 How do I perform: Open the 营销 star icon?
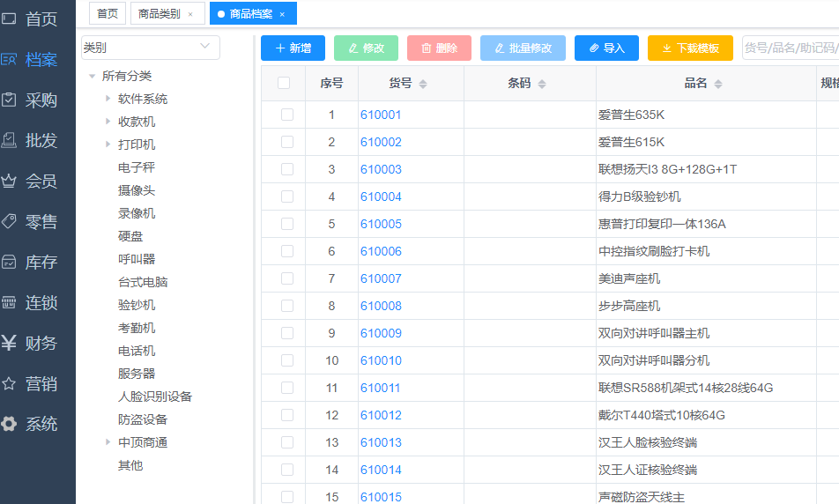(10, 383)
